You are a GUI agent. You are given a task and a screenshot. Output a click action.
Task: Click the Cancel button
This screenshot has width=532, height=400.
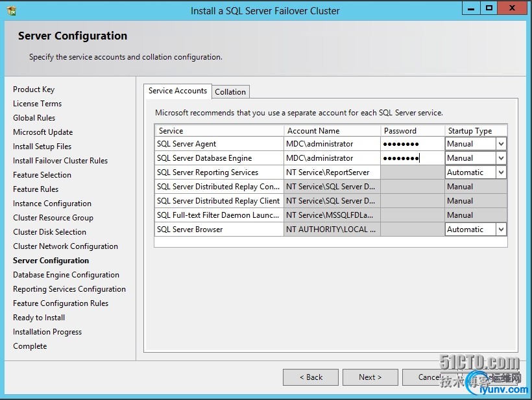coord(430,377)
